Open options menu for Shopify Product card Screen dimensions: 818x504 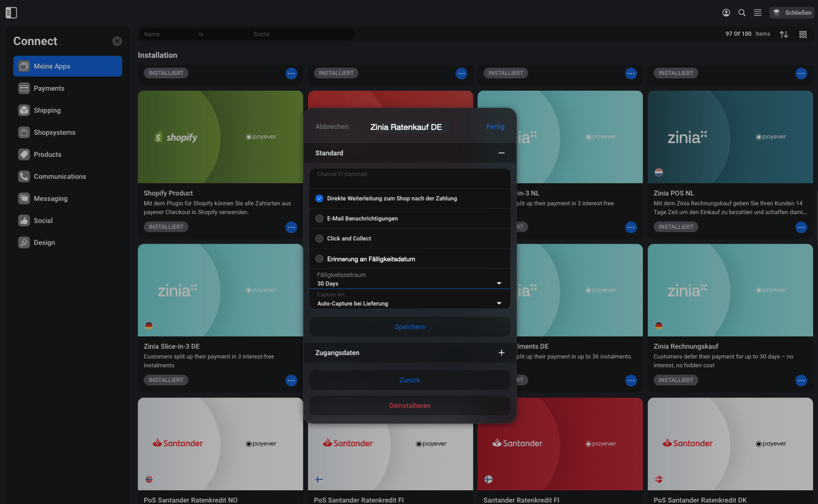tap(291, 227)
